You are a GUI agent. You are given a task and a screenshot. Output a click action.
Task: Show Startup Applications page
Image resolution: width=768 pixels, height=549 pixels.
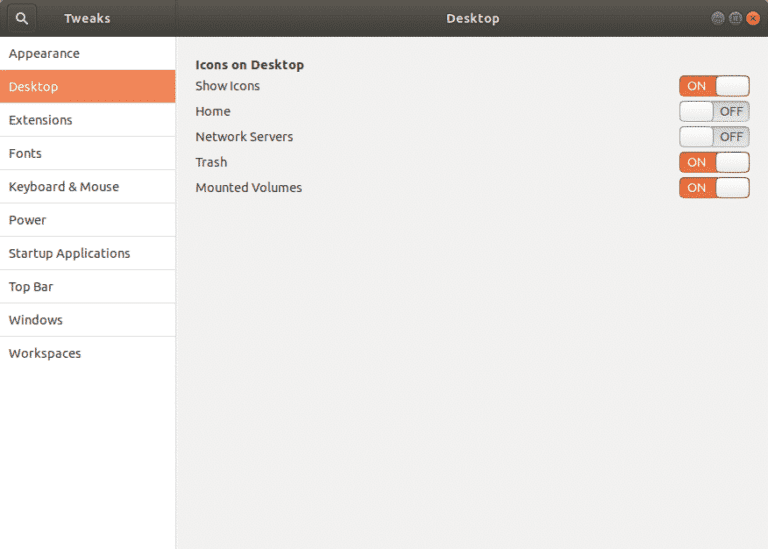coord(88,253)
